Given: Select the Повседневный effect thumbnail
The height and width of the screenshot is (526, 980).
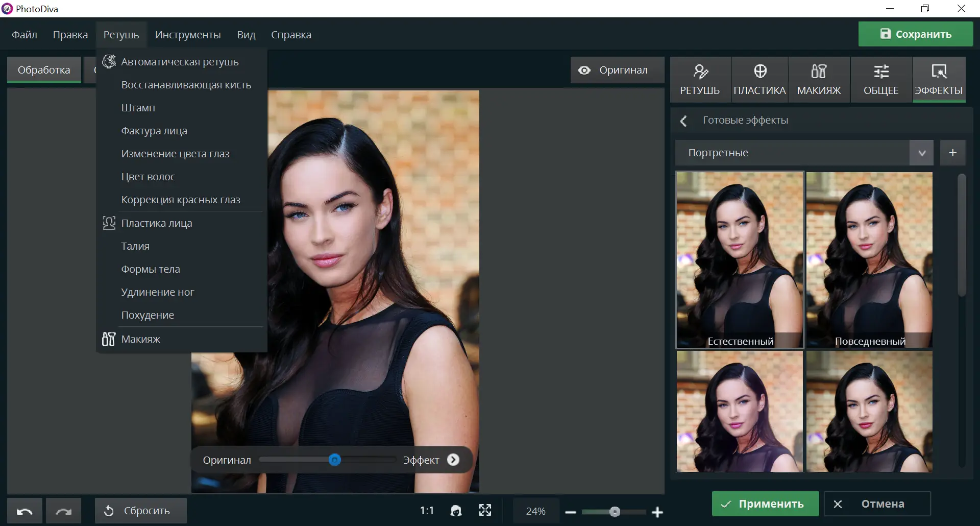Looking at the screenshot, I should 869,260.
